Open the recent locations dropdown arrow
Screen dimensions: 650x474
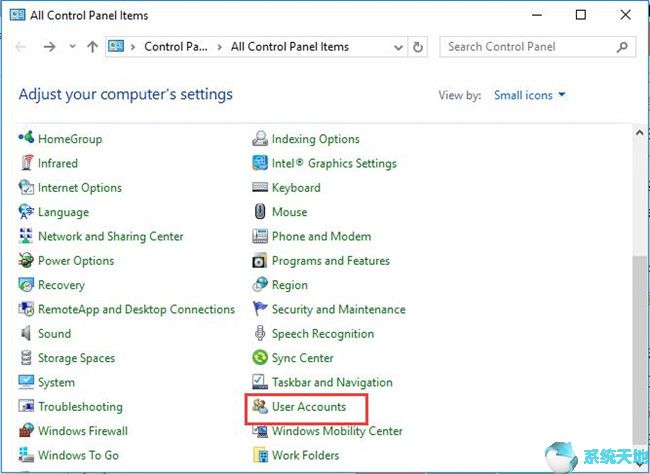[x=73, y=46]
